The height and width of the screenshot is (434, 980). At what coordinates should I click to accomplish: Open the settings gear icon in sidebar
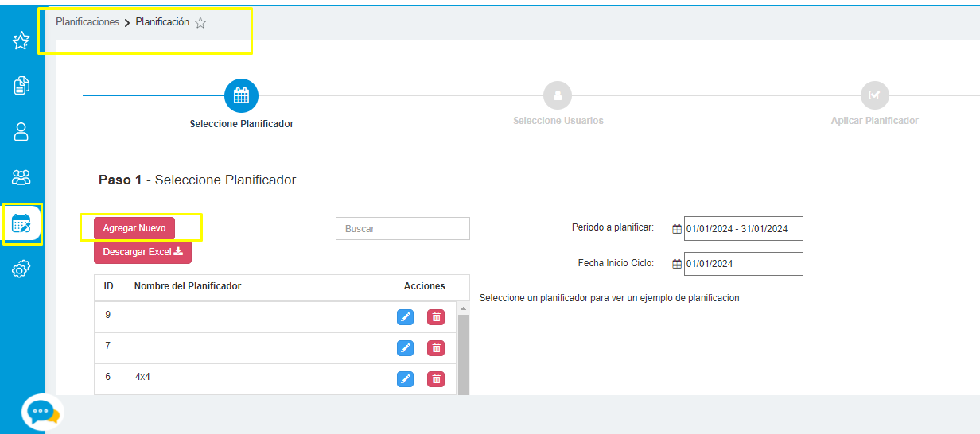point(21,270)
